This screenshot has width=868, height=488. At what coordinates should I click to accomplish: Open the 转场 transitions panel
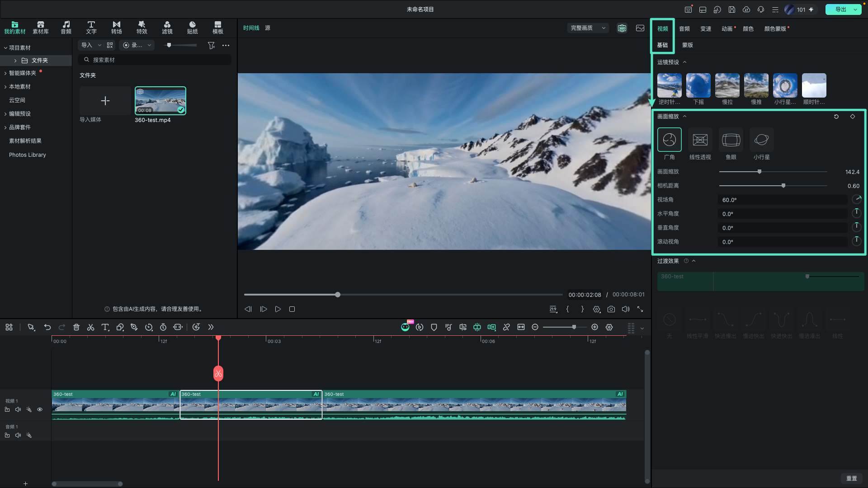(x=117, y=28)
